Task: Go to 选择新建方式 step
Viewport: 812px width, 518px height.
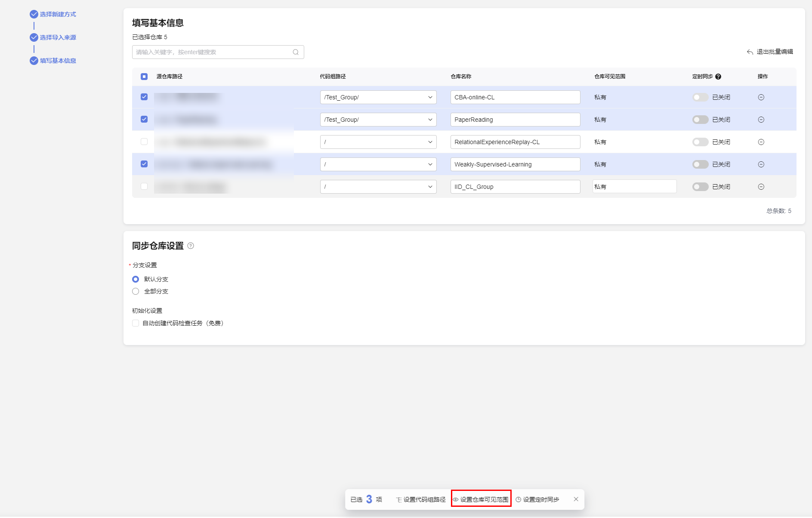Action: 58,14
